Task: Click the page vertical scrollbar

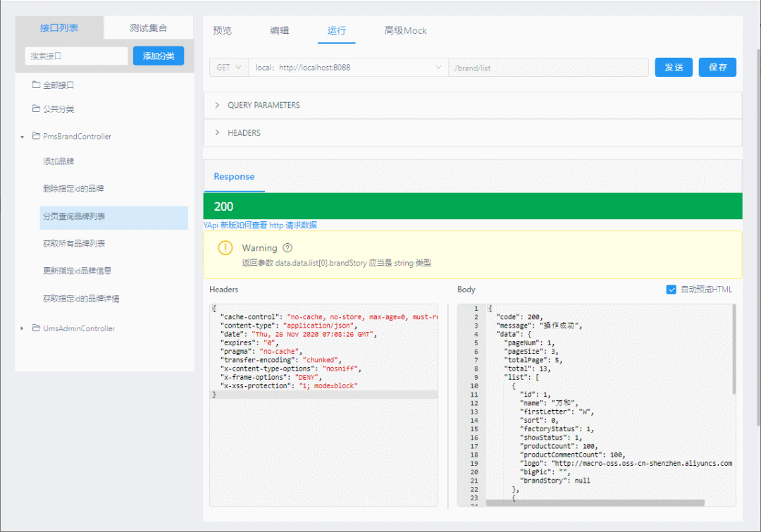Action: pyautogui.click(x=758, y=238)
